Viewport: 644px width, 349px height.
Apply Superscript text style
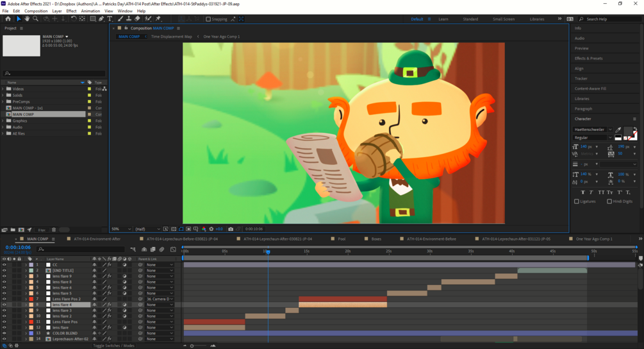[x=620, y=192]
